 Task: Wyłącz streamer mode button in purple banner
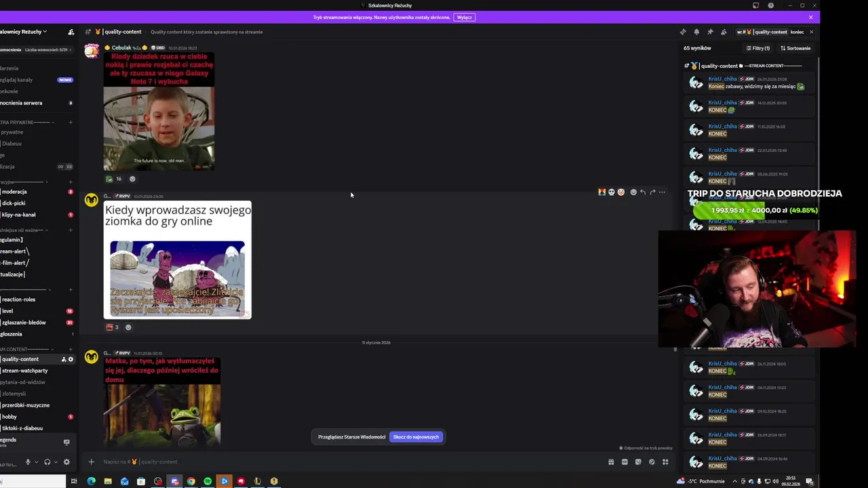click(465, 17)
